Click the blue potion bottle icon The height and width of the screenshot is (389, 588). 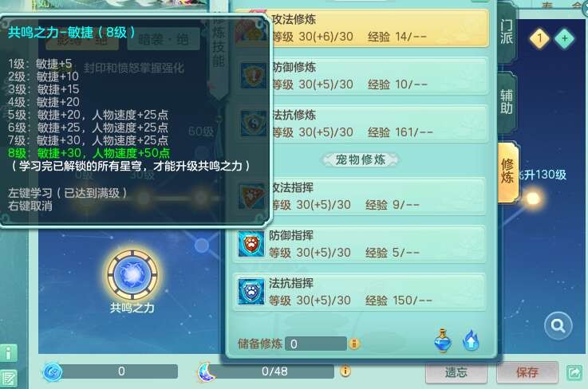click(443, 340)
